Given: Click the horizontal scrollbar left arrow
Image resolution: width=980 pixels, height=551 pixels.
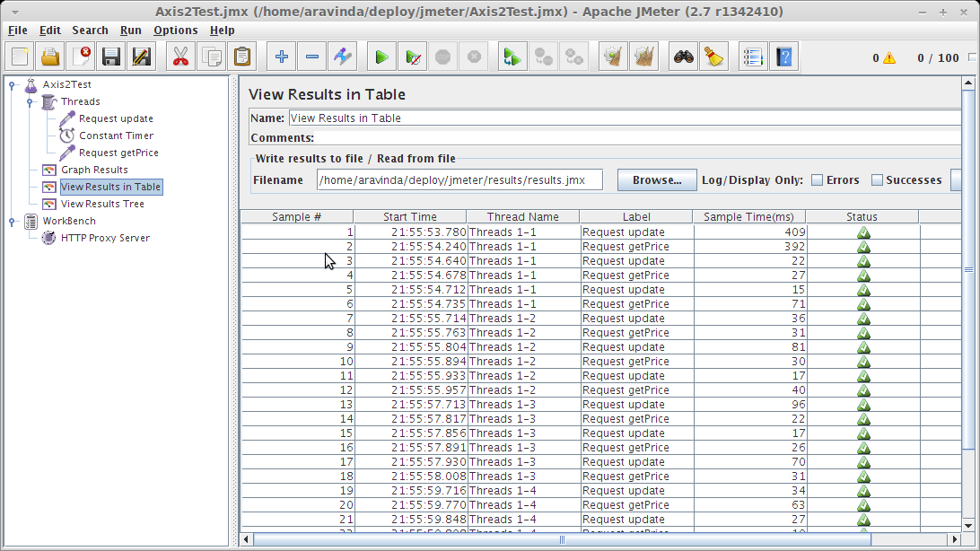Looking at the screenshot, I should point(247,539).
